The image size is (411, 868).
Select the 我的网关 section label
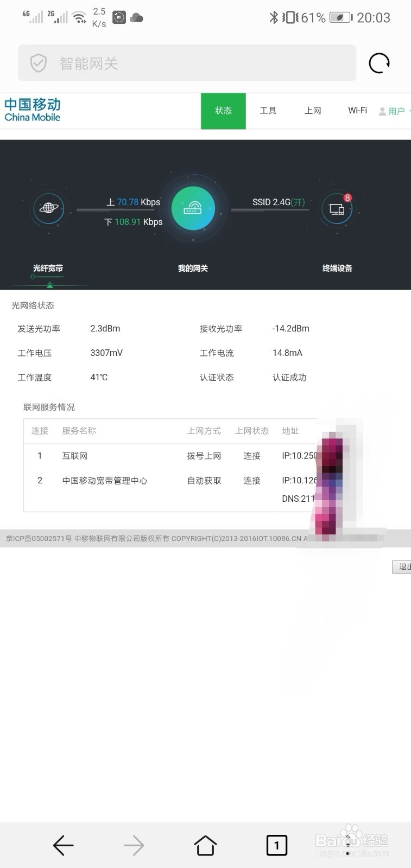tap(193, 268)
